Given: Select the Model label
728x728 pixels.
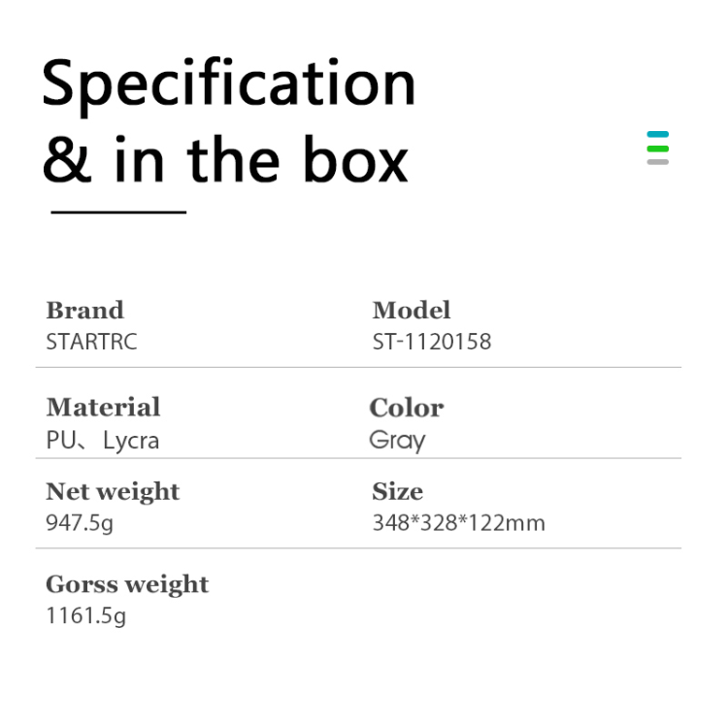Looking at the screenshot, I should click(412, 311).
